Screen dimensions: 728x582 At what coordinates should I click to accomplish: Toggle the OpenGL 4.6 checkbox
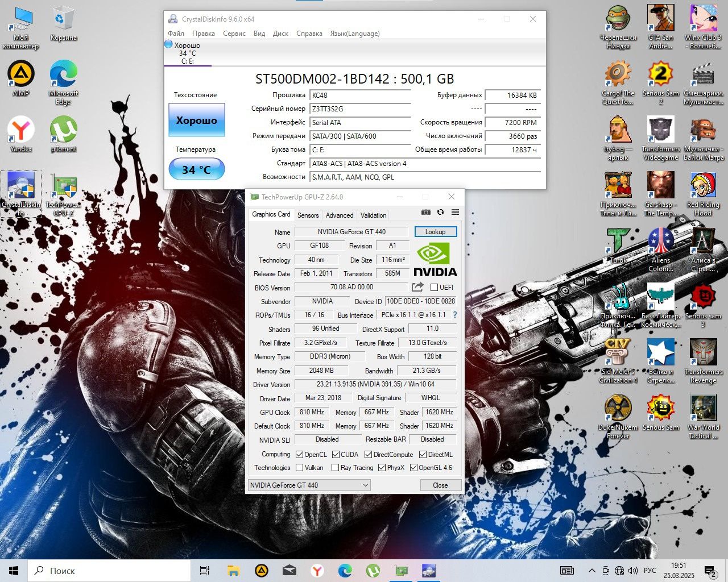(413, 468)
